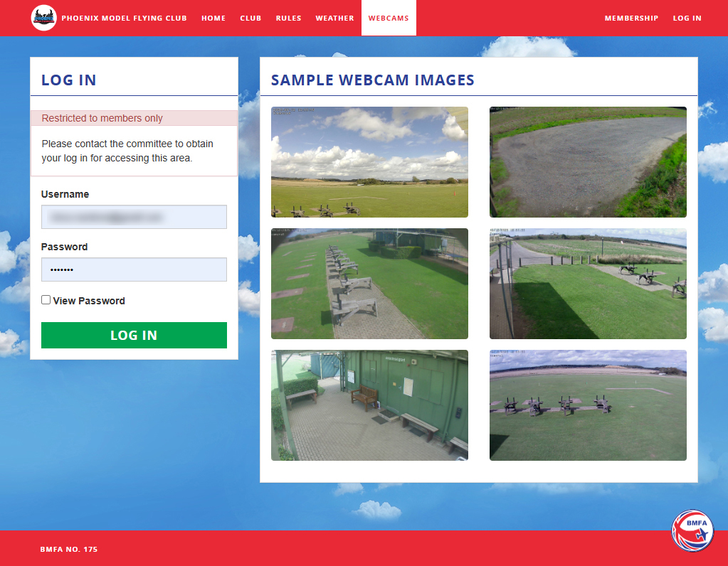Focus the Password input field
Screen dimensions: 728x566
(x=134, y=269)
